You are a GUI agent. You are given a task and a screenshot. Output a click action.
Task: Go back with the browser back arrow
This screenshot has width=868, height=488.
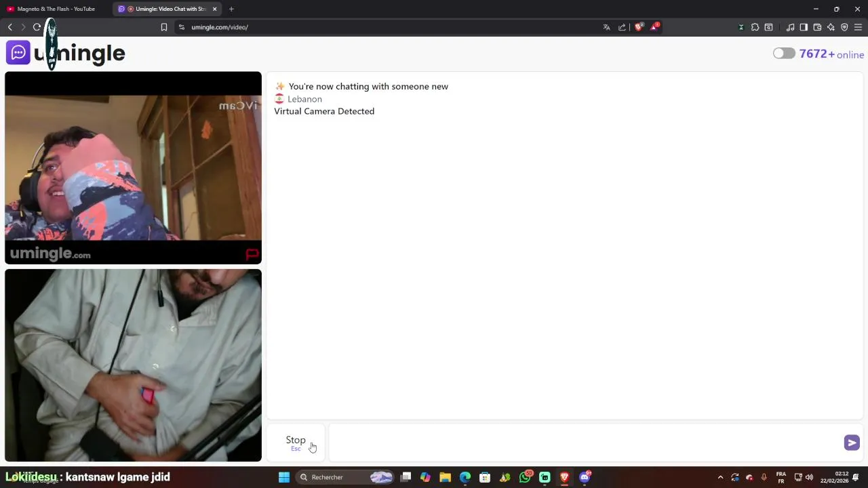pos(10,27)
